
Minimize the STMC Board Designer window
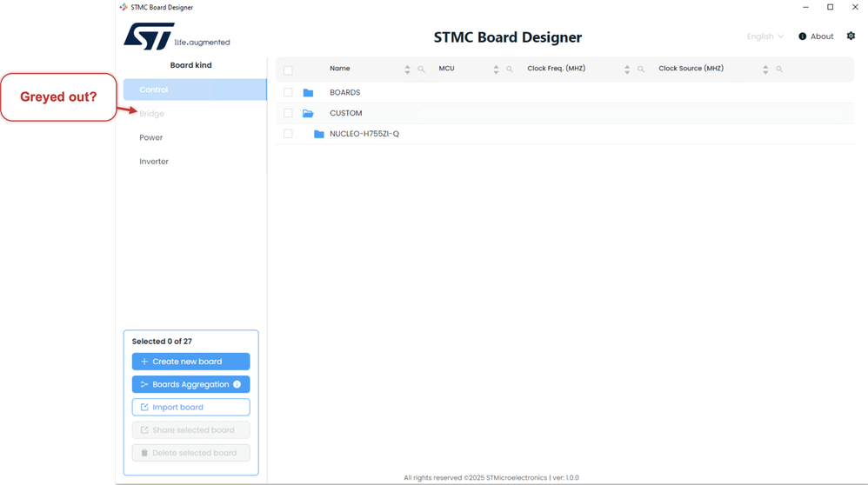pos(806,7)
